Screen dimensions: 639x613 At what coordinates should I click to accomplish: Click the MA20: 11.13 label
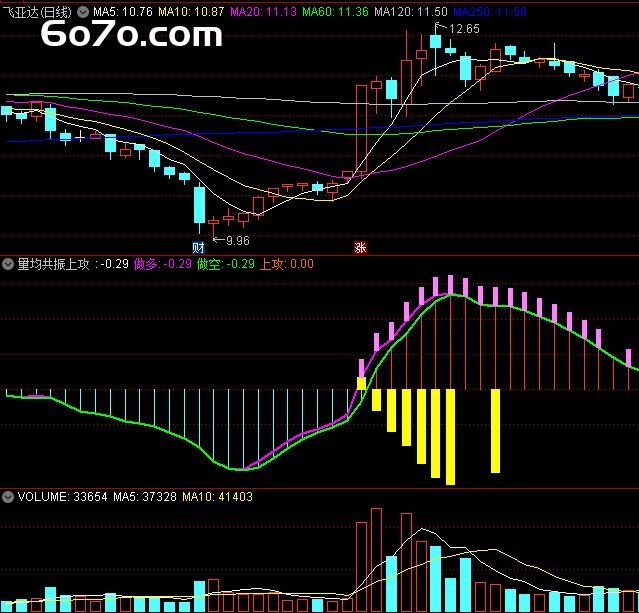(263, 12)
